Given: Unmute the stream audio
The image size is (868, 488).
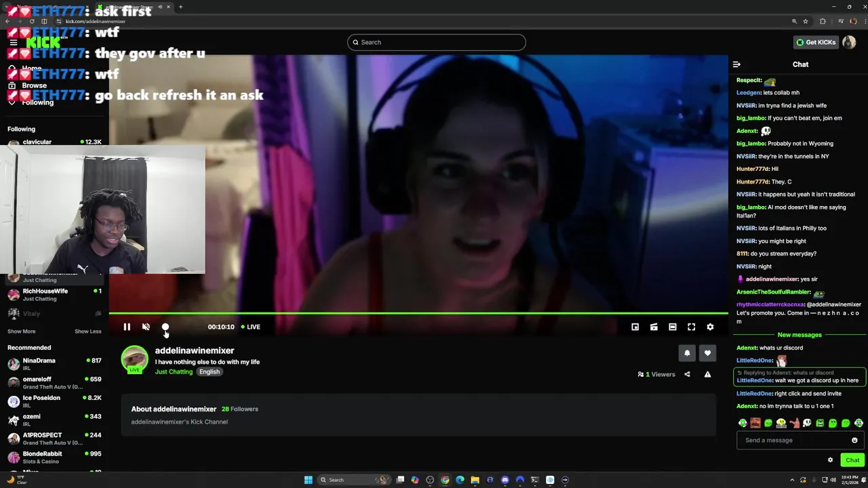Looking at the screenshot, I should pyautogui.click(x=146, y=327).
